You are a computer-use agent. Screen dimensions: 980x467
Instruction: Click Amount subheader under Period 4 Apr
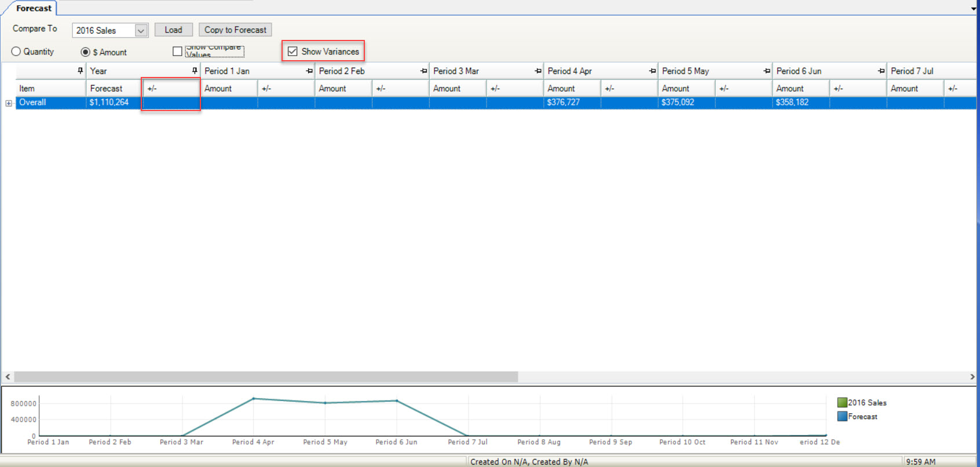[x=572, y=89]
